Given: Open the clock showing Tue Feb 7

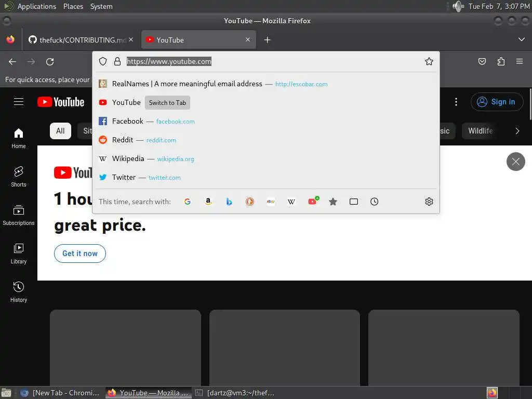Looking at the screenshot, I should pos(499,6).
